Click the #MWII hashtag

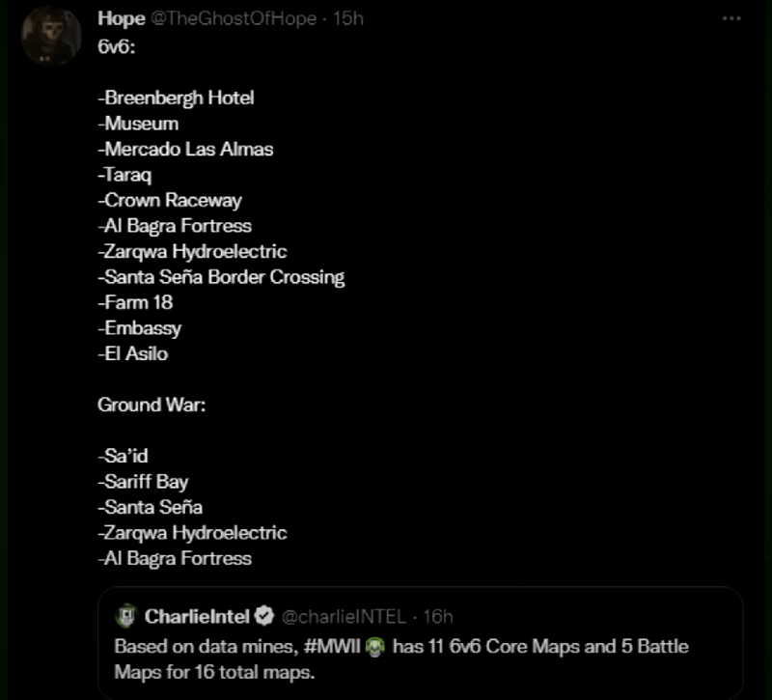(331, 646)
